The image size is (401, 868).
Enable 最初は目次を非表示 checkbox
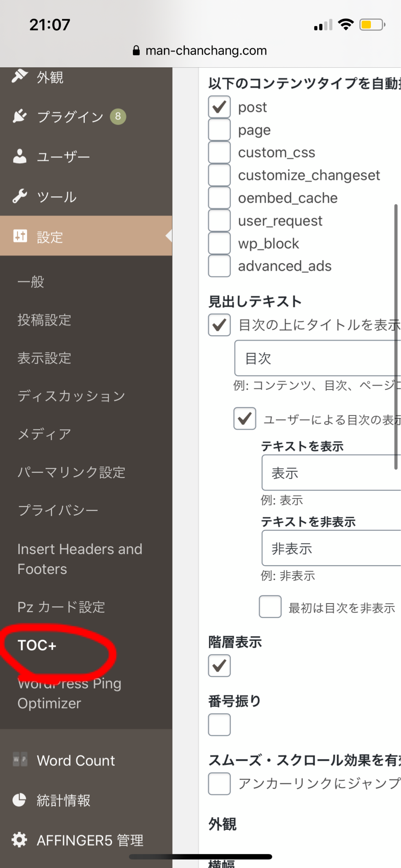pyautogui.click(x=270, y=607)
